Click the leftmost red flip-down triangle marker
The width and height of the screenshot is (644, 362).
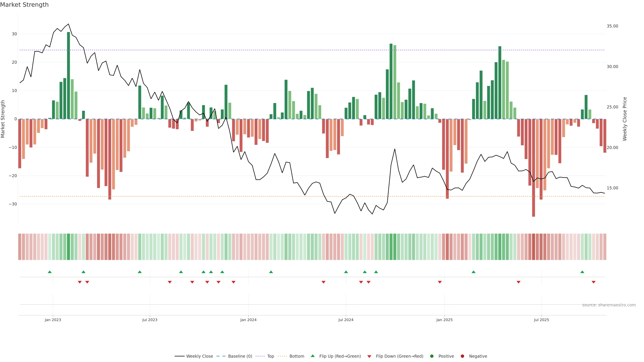click(x=80, y=282)
